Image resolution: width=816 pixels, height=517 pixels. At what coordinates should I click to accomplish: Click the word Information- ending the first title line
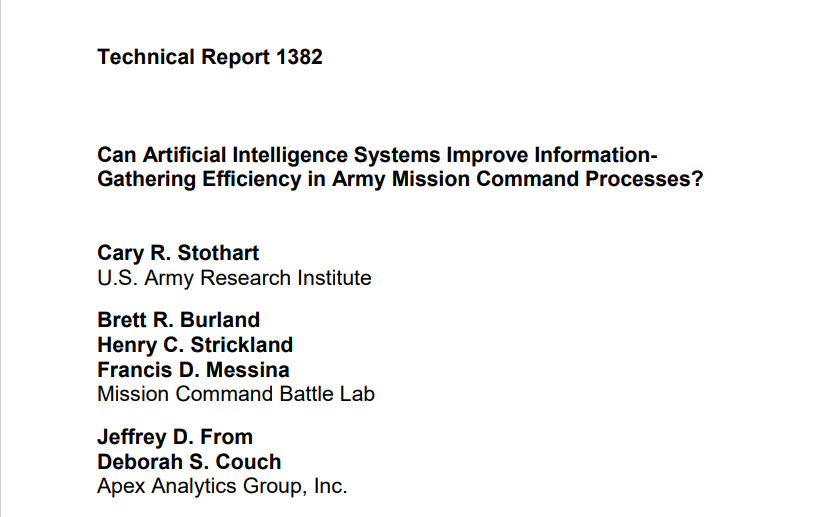coord(596,156)
